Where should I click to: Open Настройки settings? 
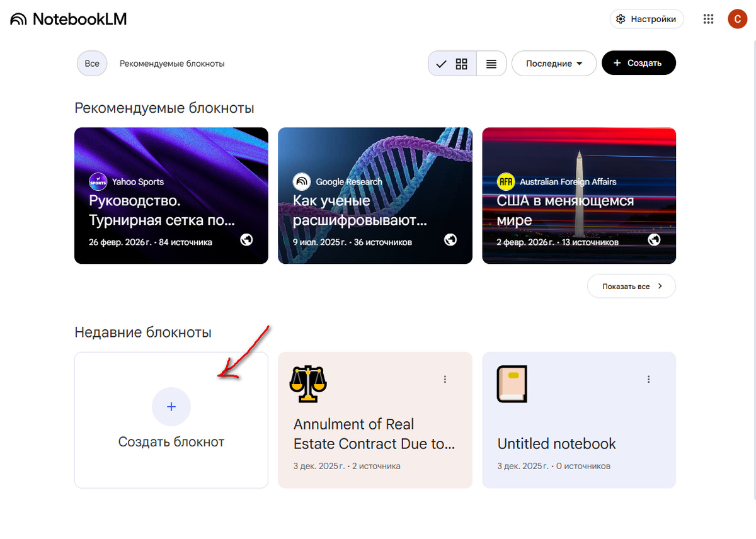point(646,20)
